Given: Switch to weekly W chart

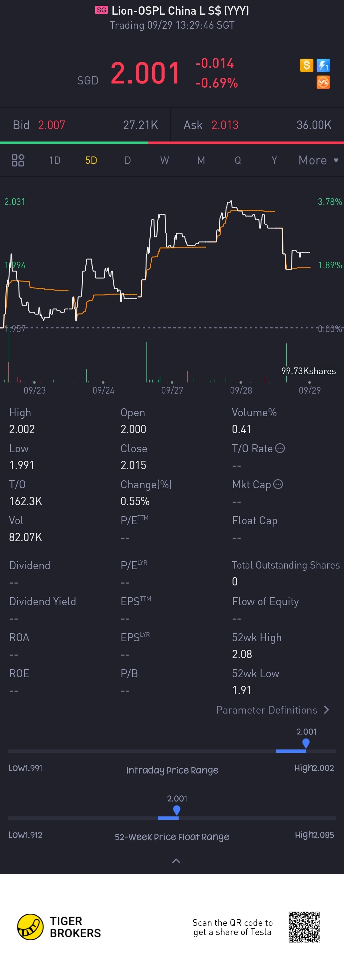Looking at the screenshot, I should point(165,160).
